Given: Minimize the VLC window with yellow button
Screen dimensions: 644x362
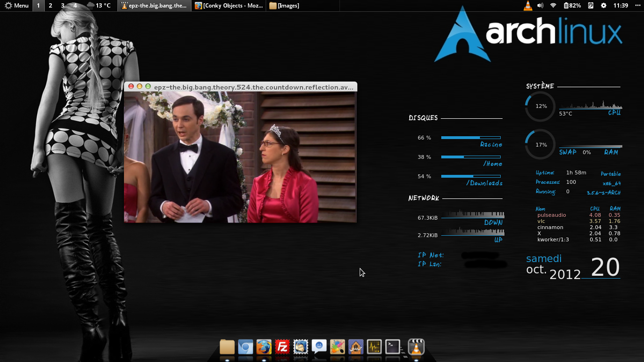Looking at the screenshot, I should point(140,87).
